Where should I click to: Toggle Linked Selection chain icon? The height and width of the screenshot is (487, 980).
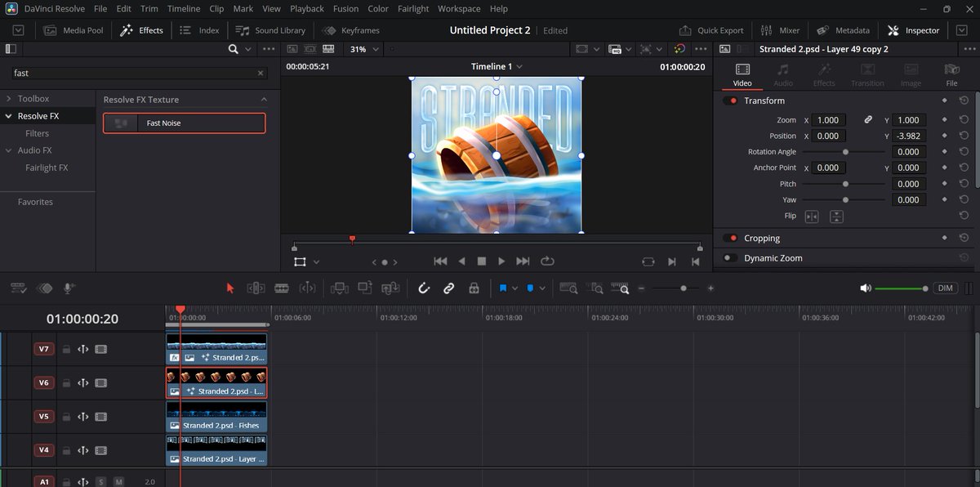pyautogui.click(x=448, y=288)
